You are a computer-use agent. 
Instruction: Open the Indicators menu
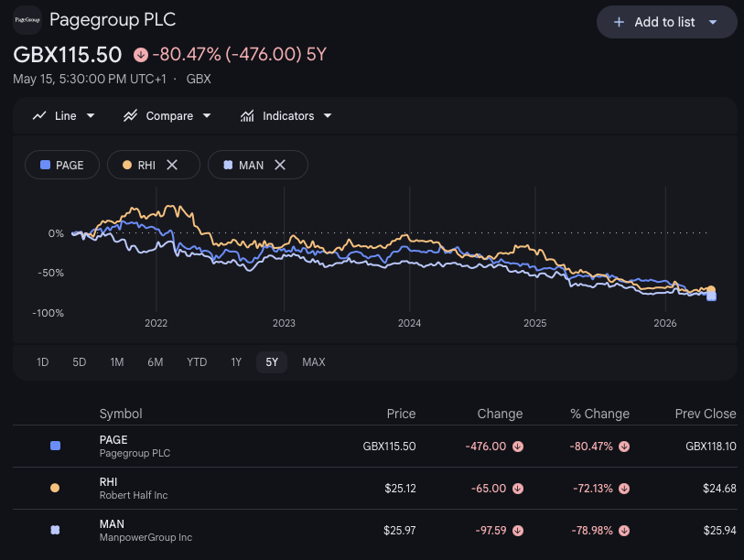tap(286, 116)
